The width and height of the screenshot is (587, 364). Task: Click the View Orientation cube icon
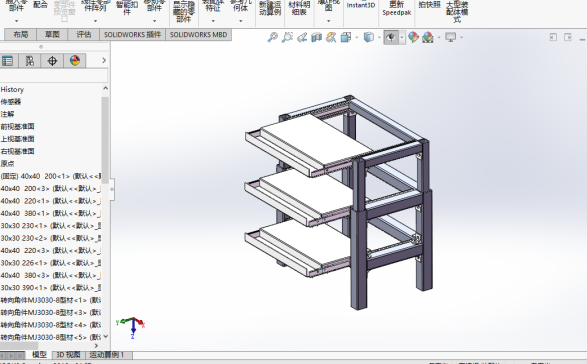[x=346, y=37]
